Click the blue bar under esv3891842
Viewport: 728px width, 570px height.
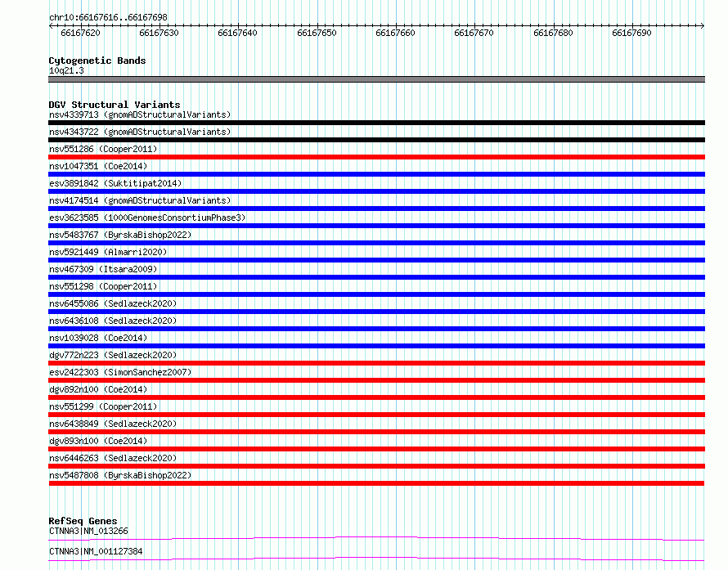point(376,191)
